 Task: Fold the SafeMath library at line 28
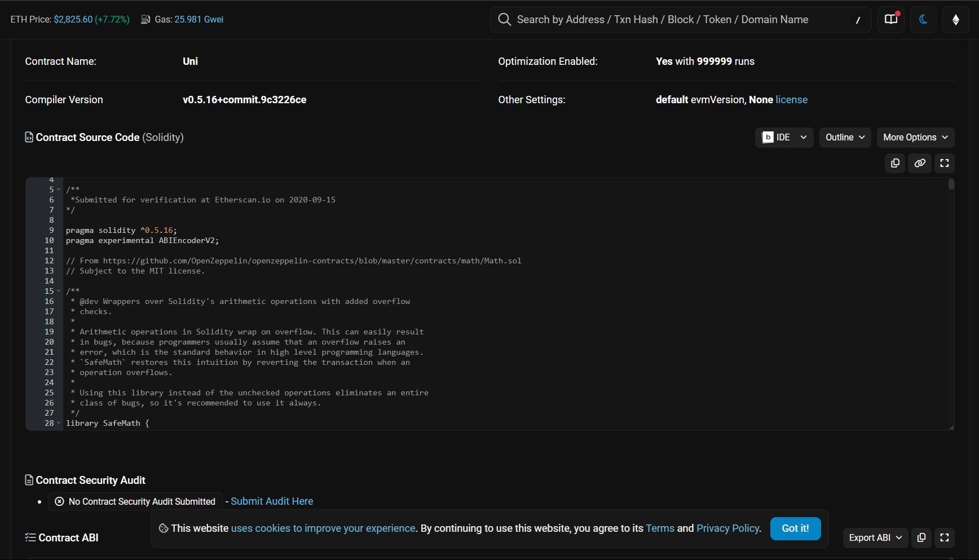[59, 424]
